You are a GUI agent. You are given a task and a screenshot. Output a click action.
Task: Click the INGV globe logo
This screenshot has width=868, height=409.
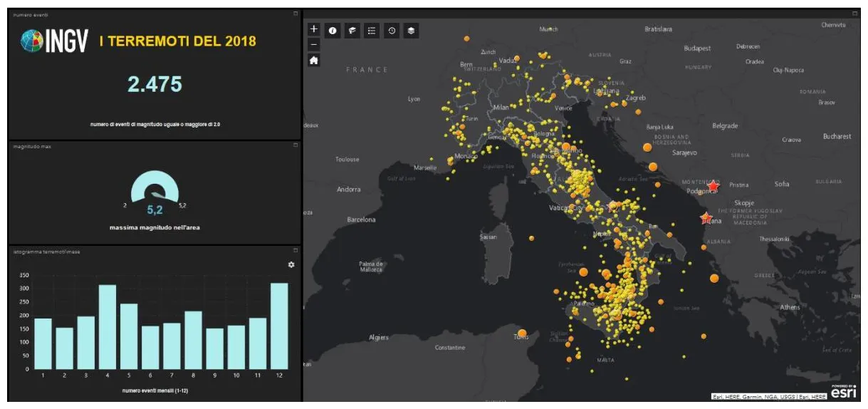[x=32, y=41]
